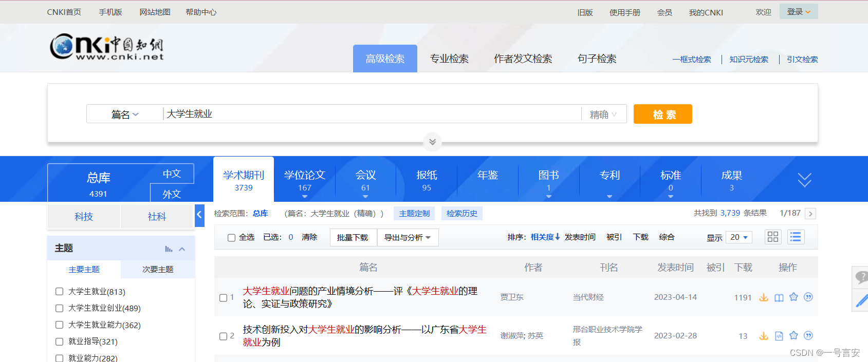Expand more database categories chevron
This screenshot has width=868, height=362.
804,180
